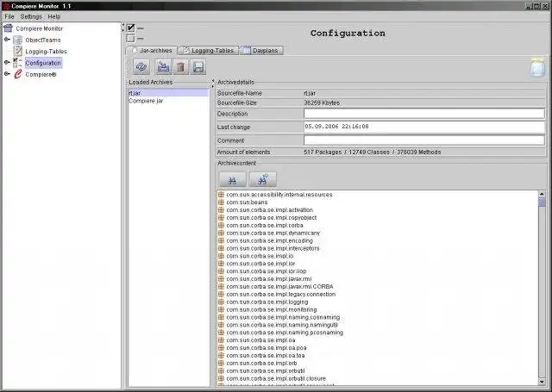This screenshot has width=552, height=392.
Task: Open the Settings menu
Action: (x=31, y=16)
